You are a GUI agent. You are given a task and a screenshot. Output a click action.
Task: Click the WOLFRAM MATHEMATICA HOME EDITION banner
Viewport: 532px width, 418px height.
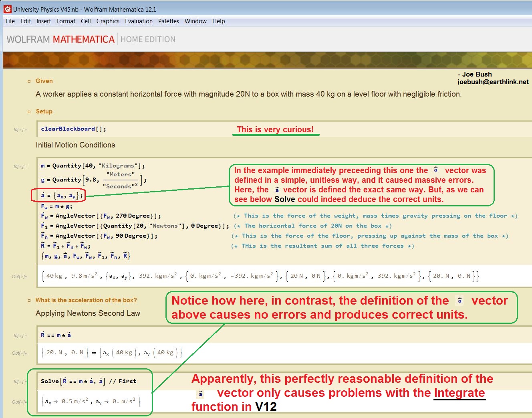[x=91, y=39]
